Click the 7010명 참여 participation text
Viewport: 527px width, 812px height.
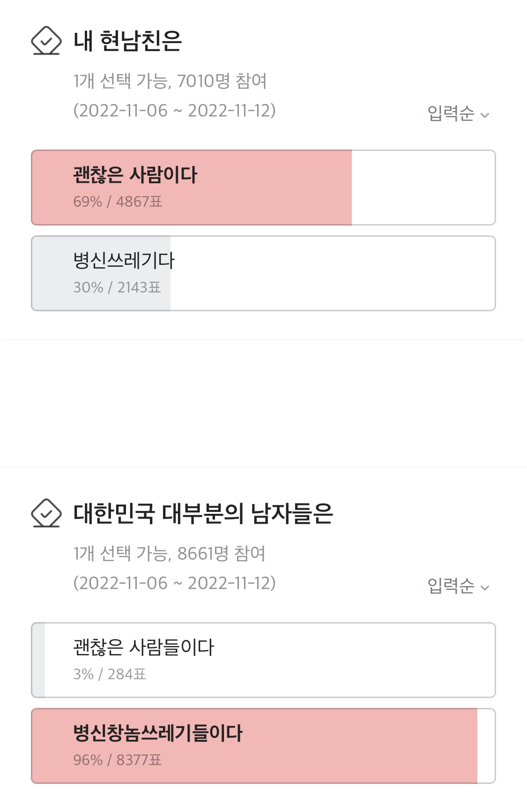point(222,81)
